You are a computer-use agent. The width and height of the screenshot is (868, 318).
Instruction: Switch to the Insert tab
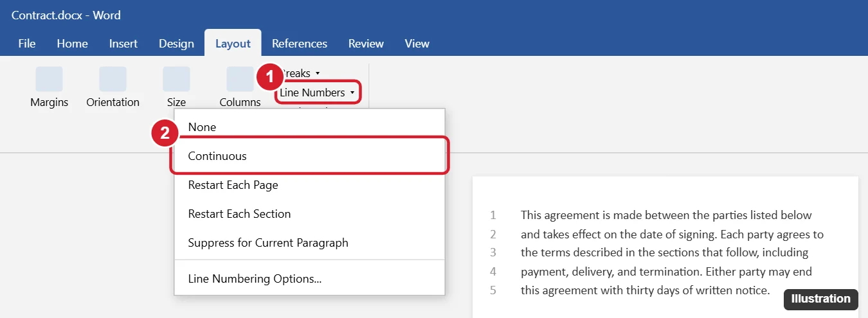[x=123, y=44]
